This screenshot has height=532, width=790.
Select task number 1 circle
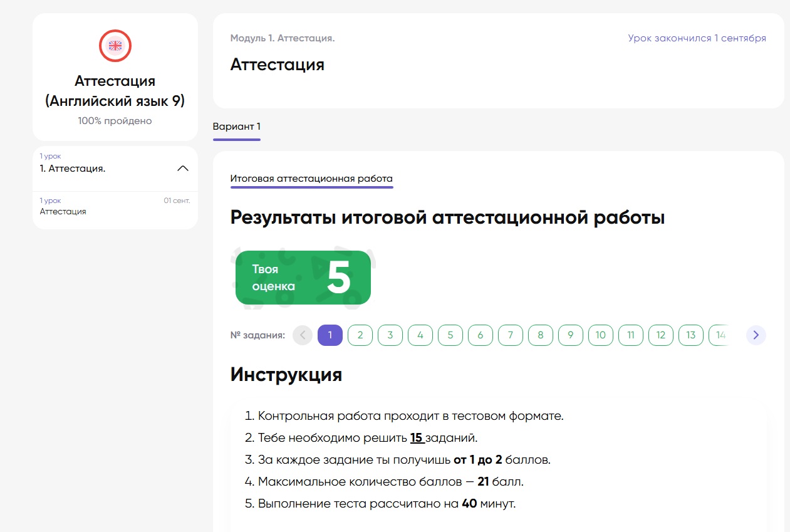pyautogui.click(x=330, y=335)
